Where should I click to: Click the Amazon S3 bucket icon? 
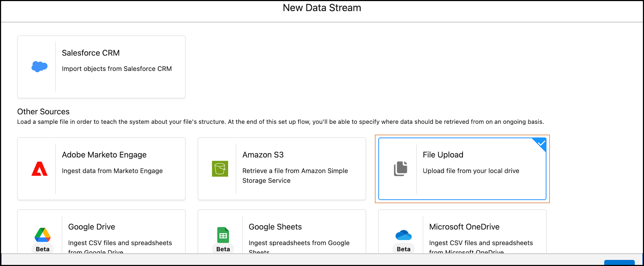(220, 169)
